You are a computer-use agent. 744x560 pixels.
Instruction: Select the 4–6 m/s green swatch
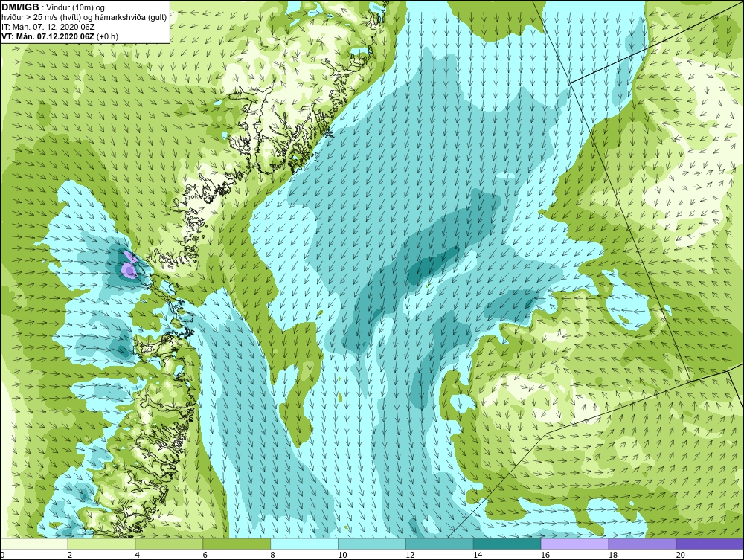coord(169,544)
